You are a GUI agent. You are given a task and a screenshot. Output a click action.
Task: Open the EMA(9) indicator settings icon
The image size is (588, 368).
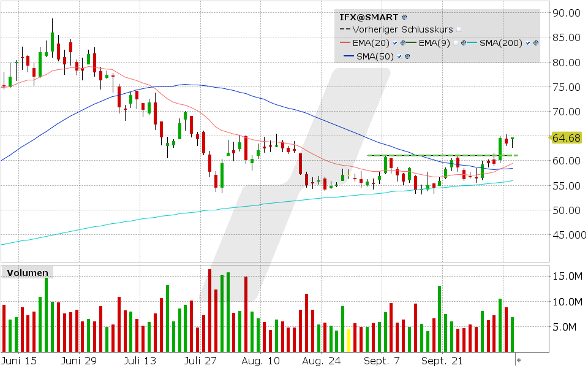click(464, 43)
